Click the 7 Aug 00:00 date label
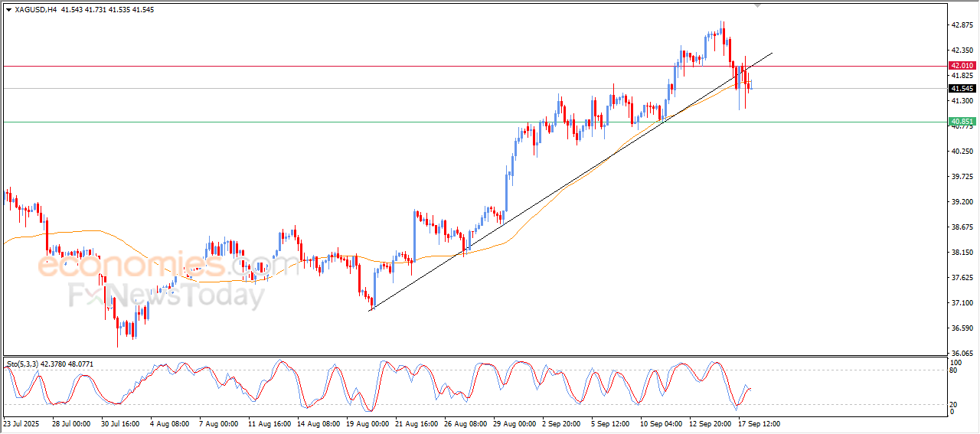The height and width of the screenshot is (434, 980). click(x=217, y=423)
